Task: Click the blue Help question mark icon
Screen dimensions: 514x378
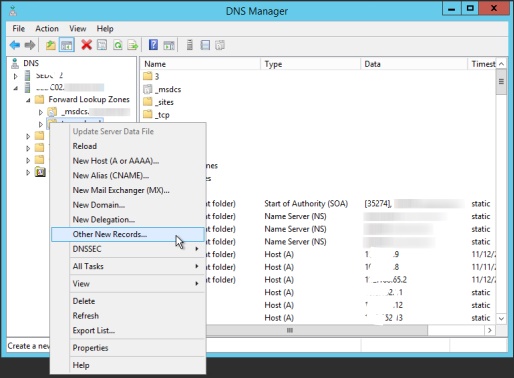Action: coord(153,45)
